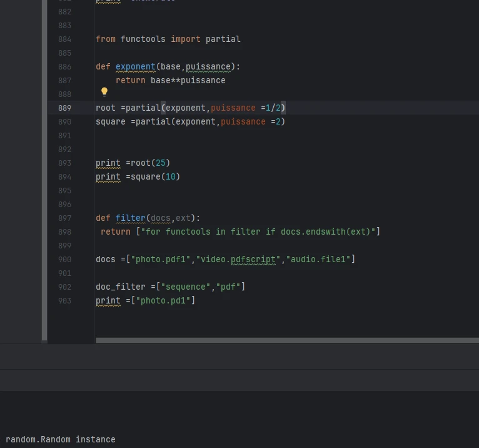This screenshot has height=448, width=479.
Task: Click the random.Random instance status text
Action: coord(61,439)
